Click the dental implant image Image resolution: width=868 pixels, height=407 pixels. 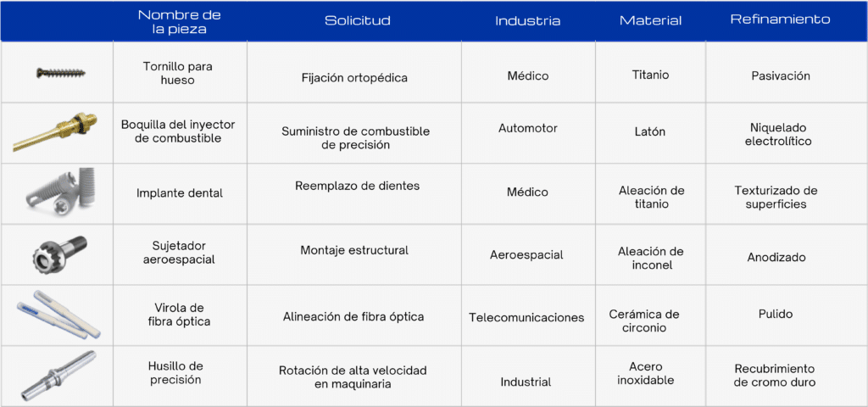pyautogui.click(x=58, y=193)
